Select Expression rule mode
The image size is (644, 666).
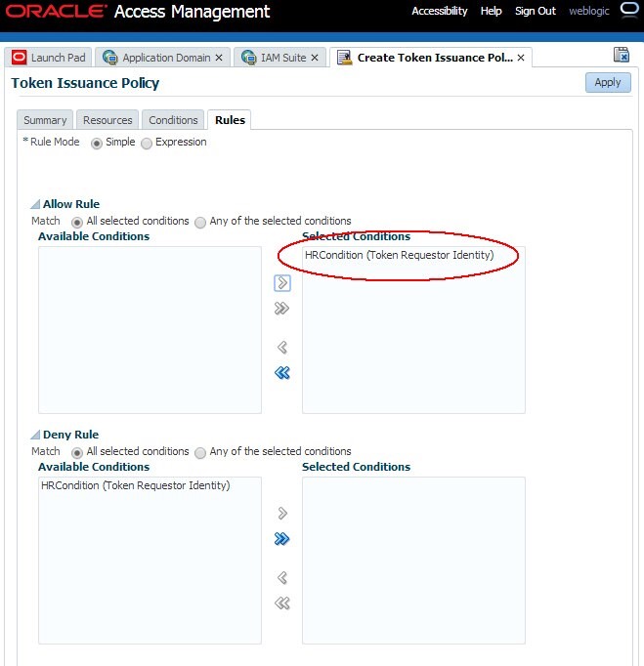147,144
